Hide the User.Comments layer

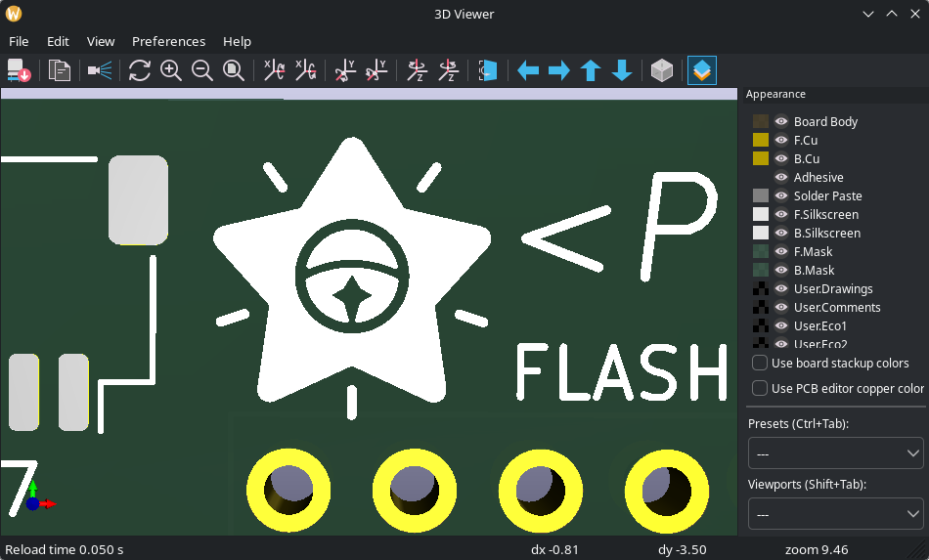(781, 307)
